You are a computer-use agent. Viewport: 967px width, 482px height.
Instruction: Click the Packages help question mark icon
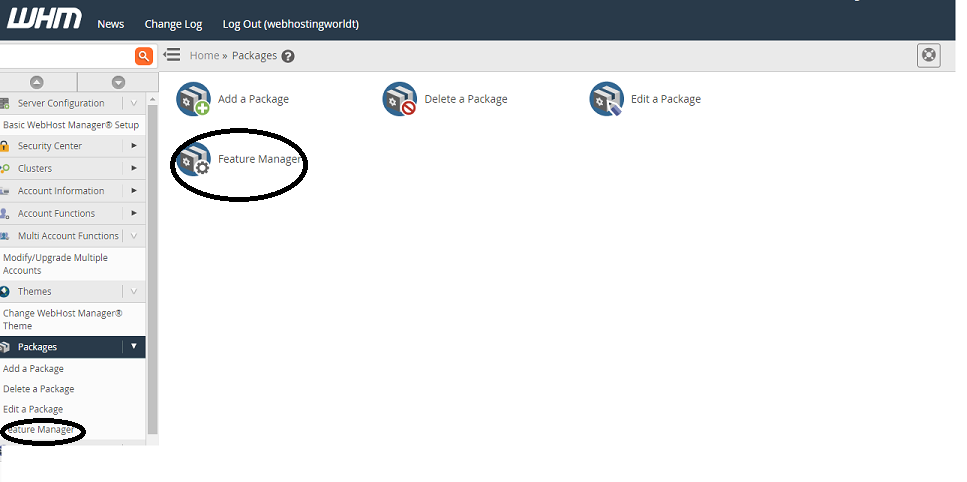[288, 56]
